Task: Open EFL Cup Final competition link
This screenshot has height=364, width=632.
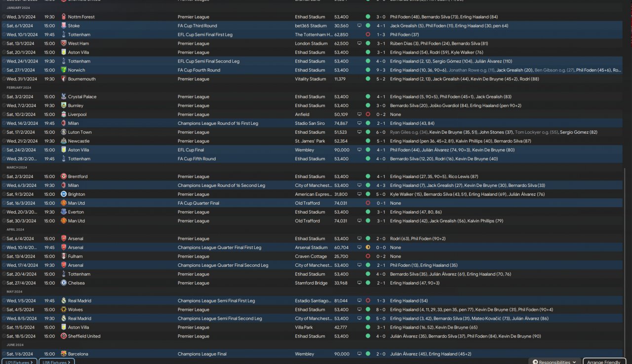Action: [x=190, y=150]
